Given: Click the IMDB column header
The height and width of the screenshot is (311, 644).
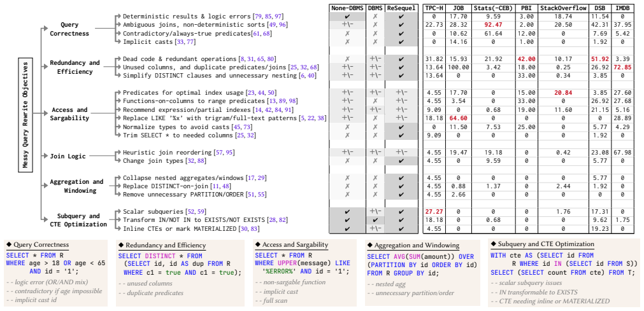Looking at the screenshot, I should click(624, 8).
